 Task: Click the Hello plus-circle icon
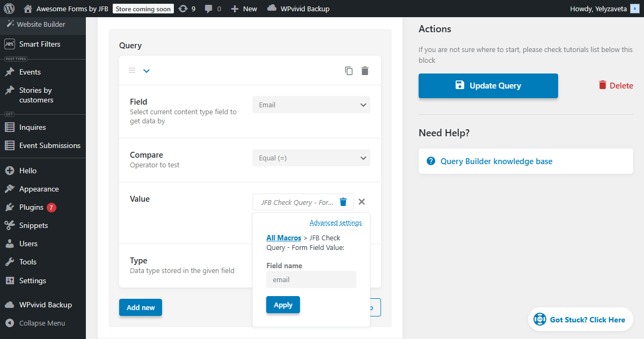click(10, 171)
